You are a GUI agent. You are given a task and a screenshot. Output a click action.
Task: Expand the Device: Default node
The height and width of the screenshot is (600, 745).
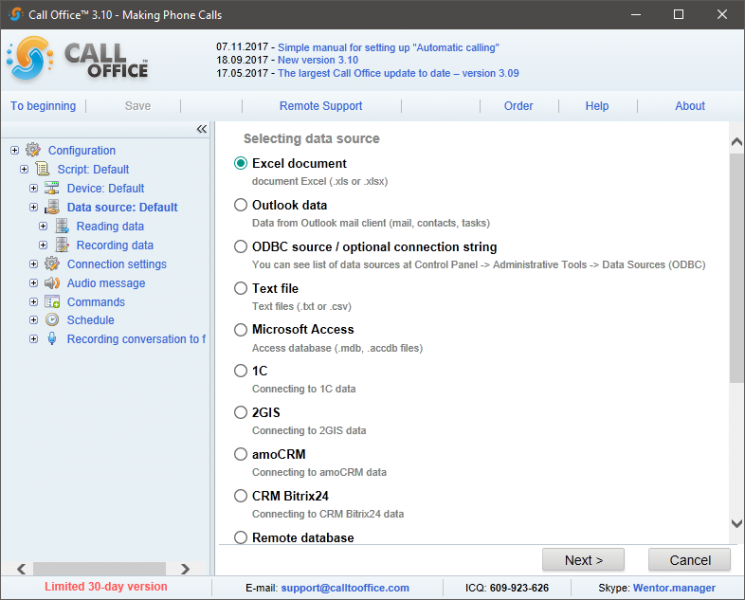[33, 188]
